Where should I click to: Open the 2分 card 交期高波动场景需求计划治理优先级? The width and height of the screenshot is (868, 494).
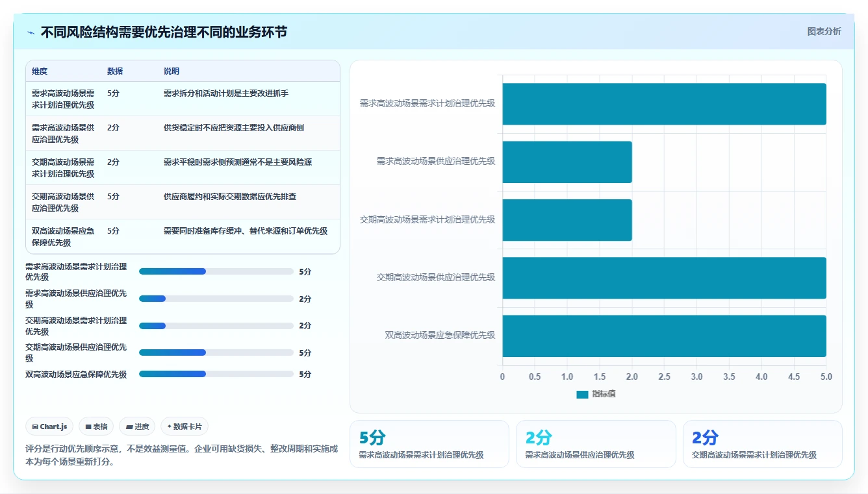pyautogui.click(x=763, y=444)
